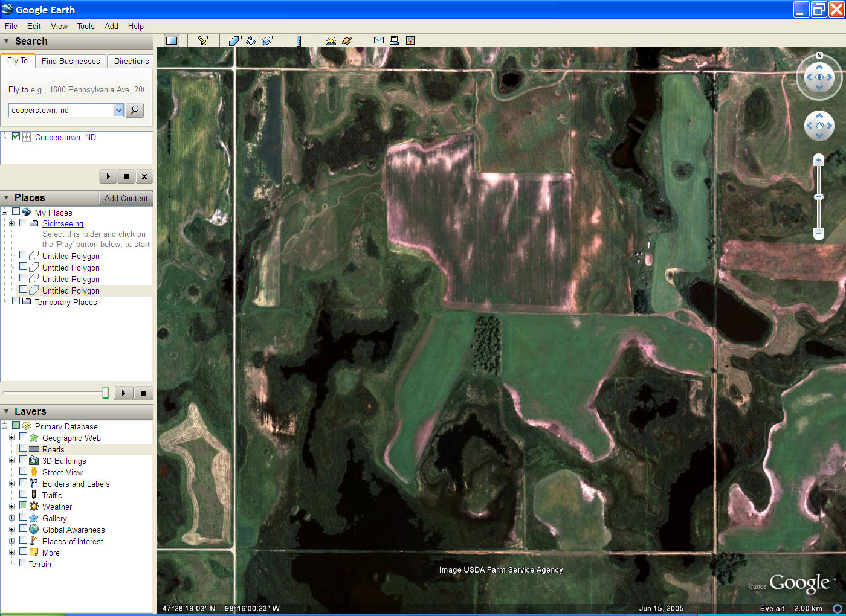
Task: Select the Places of Interest layer row
Action: click(x=73, y=541)
